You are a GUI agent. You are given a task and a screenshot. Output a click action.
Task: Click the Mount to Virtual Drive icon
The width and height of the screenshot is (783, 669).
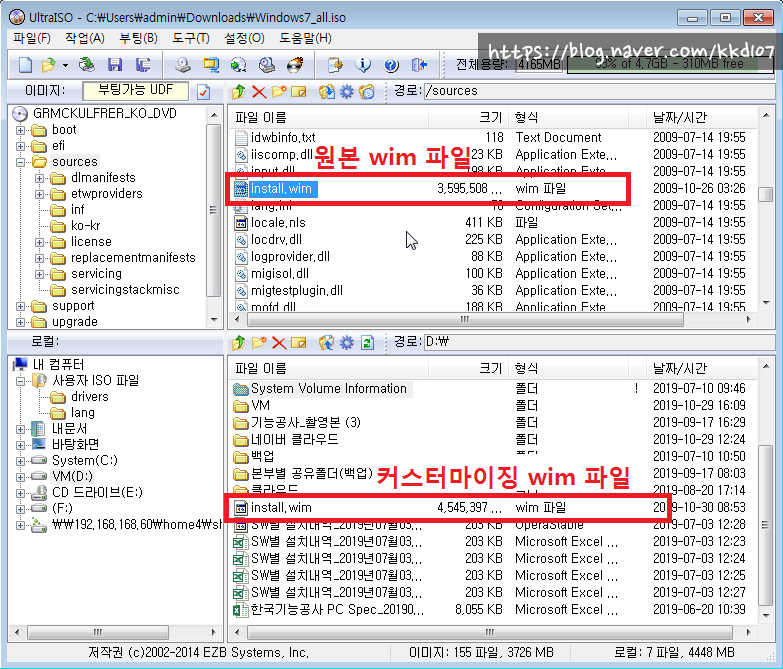(x=267, y=65)
